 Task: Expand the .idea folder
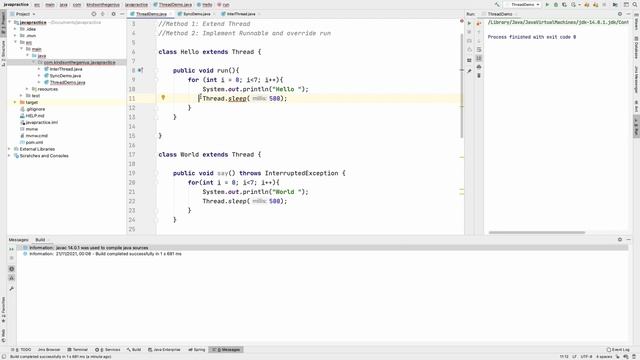16,29
